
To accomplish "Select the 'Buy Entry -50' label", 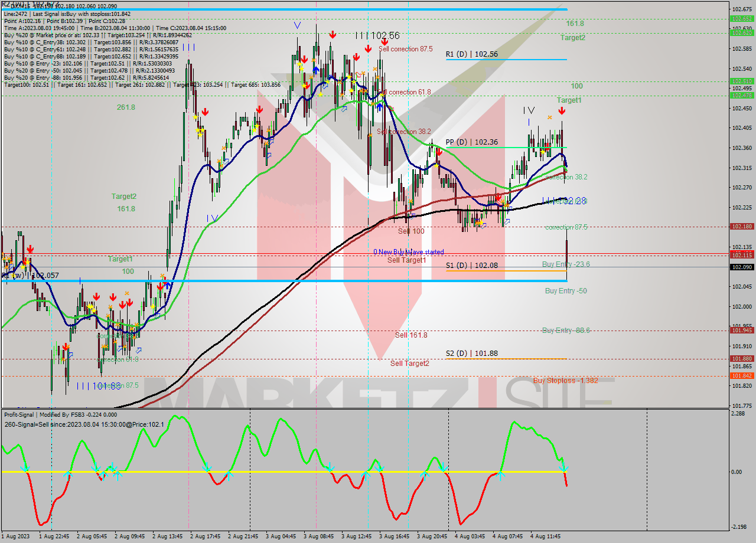I will tap(566, 291).
